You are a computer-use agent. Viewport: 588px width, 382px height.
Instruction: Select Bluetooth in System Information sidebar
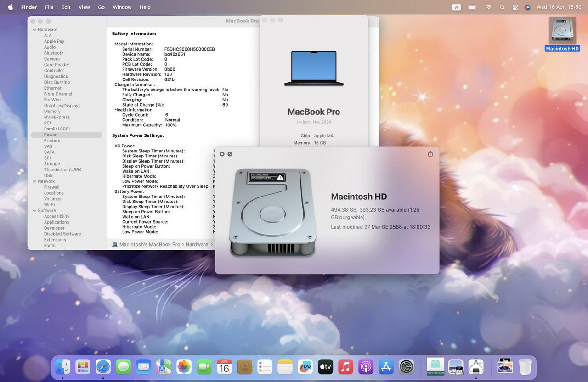[x=54, y=53]
